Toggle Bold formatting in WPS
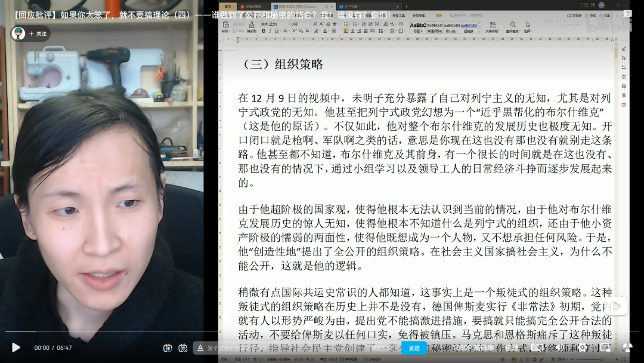This screenshot has width=644, height=363. (264, 31)
